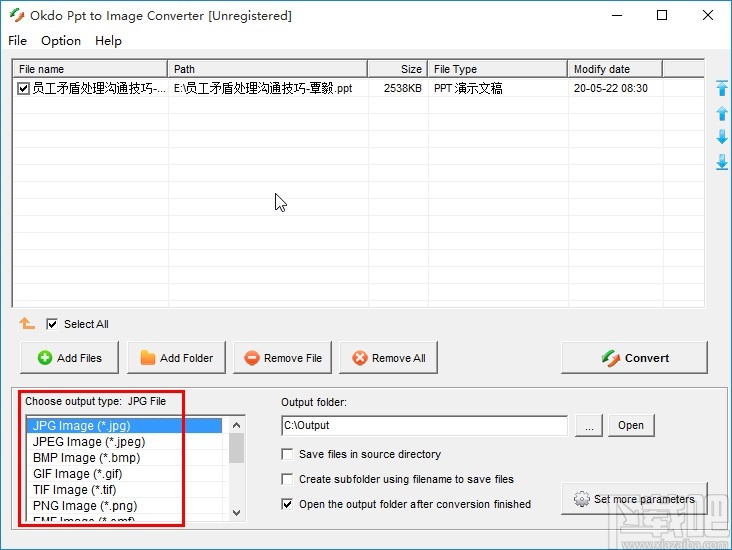Sort by File name column header

click(90, 69)
